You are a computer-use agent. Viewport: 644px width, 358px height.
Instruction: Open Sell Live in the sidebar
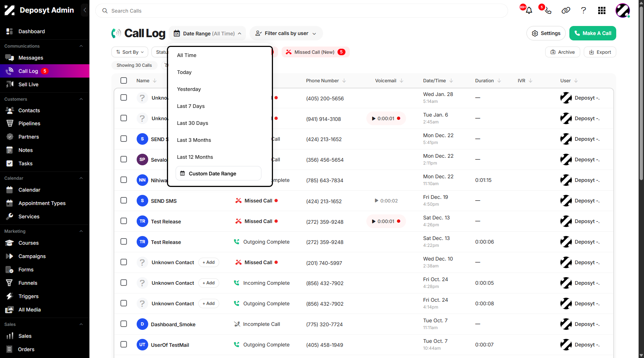(x=45, y=84)
